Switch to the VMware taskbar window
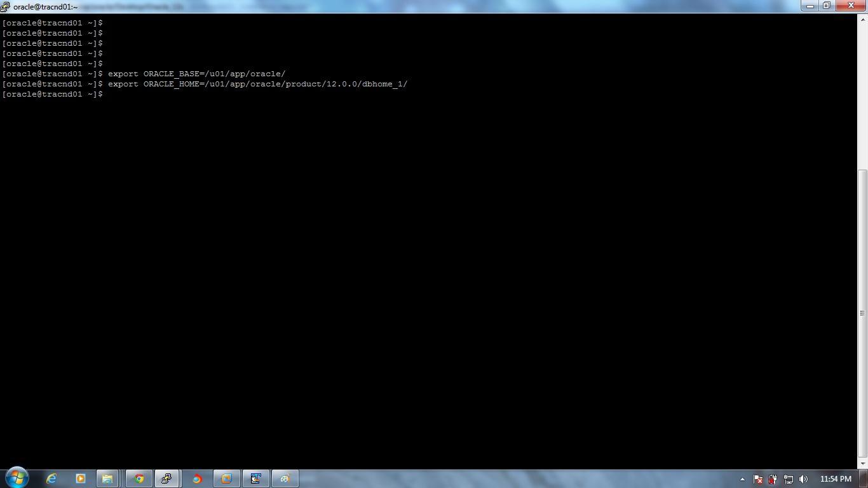The height and width of the screenshot is (488, 868). pos(226,478)
